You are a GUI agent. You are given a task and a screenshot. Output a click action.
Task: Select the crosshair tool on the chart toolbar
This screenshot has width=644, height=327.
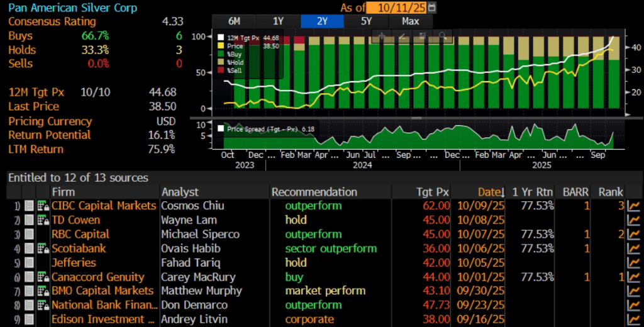point(382,36)
